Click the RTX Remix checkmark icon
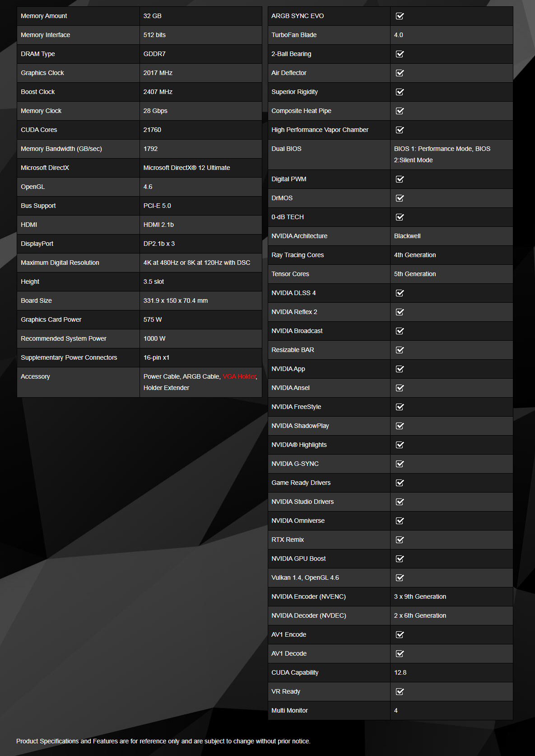 pyautogui.click(x=400, y=540)
